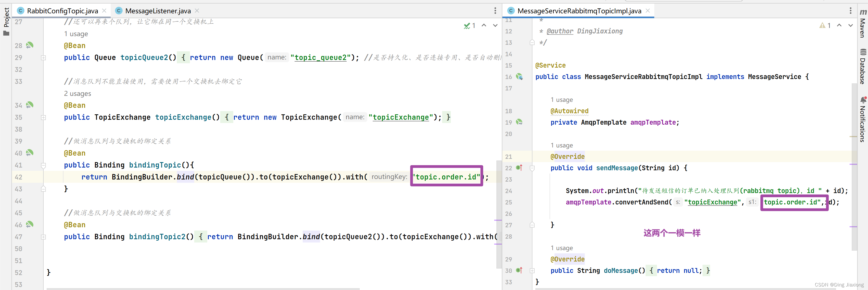Go to previous highlighted issue in left editor
The width and height of the screenshot is (868, 290).
click(x=484, y=25)
